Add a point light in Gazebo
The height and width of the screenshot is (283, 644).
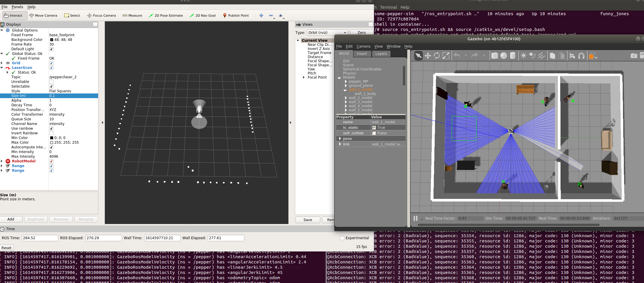[x=523, y=55]
